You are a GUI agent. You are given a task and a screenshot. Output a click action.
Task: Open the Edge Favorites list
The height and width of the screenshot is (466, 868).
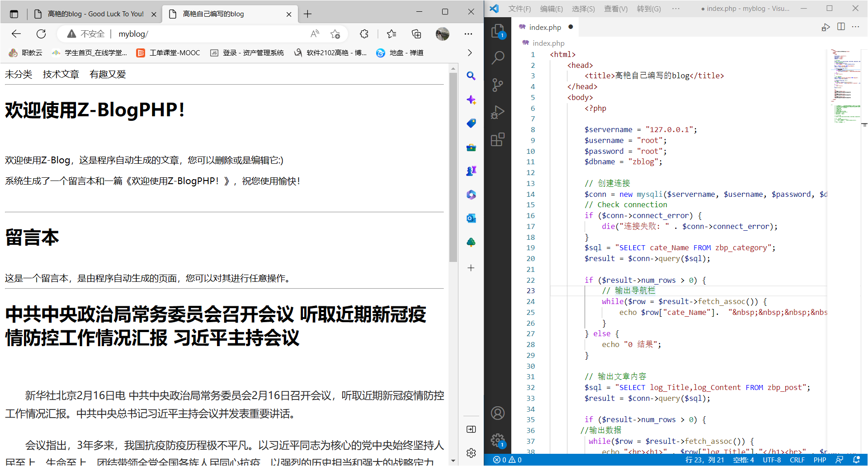[392, 34]
